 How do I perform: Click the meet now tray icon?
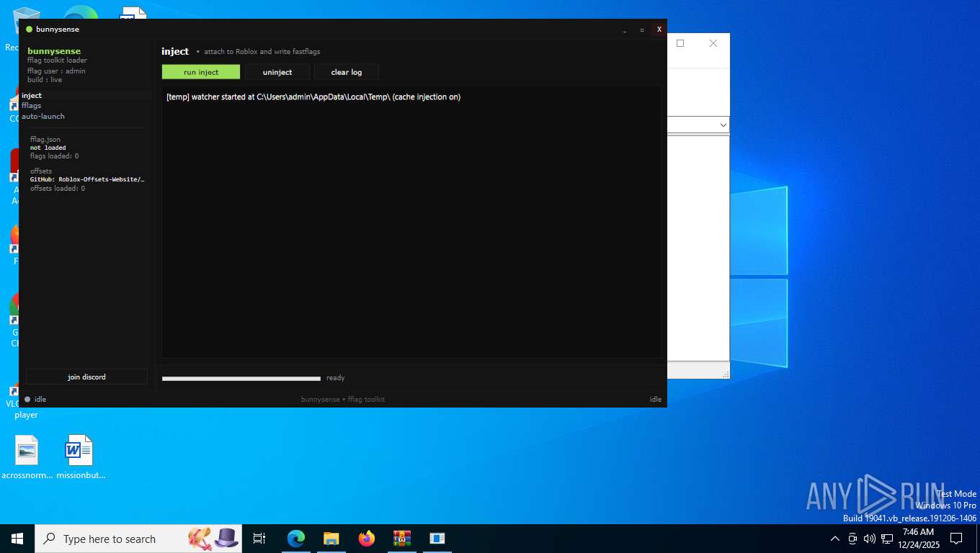coord(852,539)
